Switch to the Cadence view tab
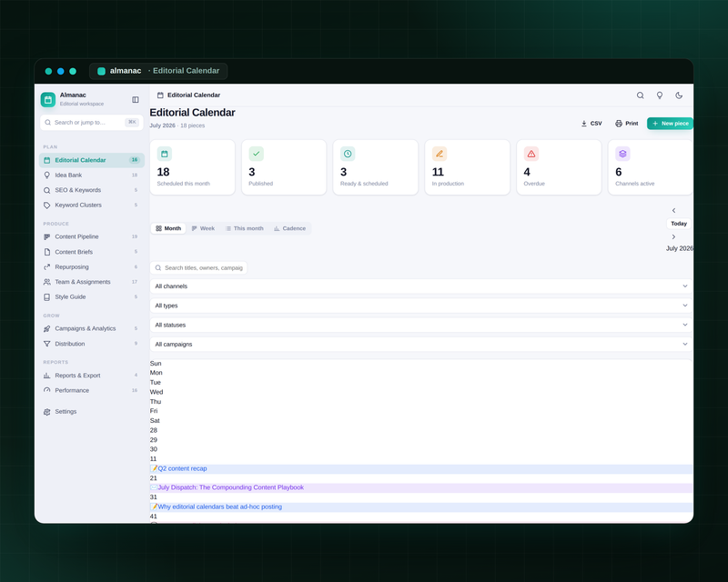Viewport: 728px width, 582px height. (289, 228)
